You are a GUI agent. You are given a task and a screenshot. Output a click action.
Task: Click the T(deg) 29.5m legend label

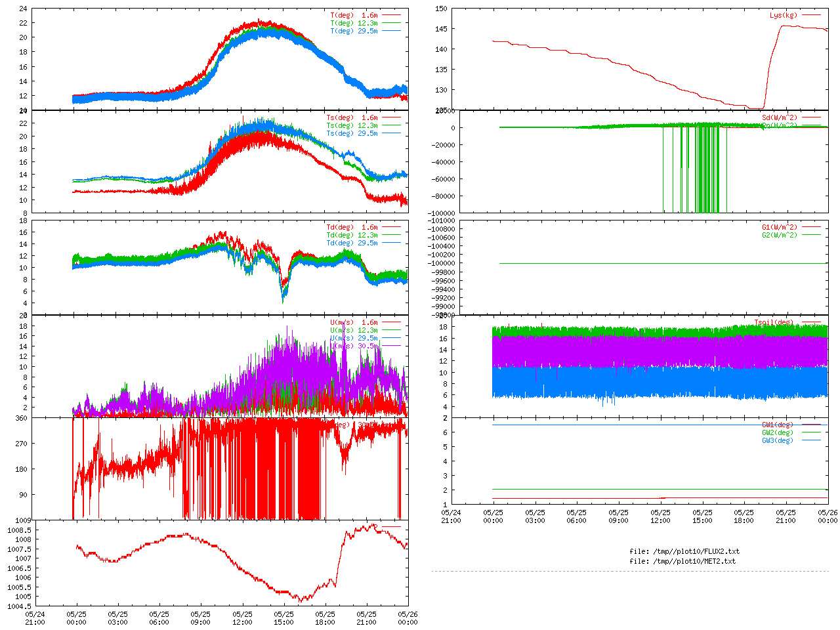pyautogui.click(x=354, y=31)
